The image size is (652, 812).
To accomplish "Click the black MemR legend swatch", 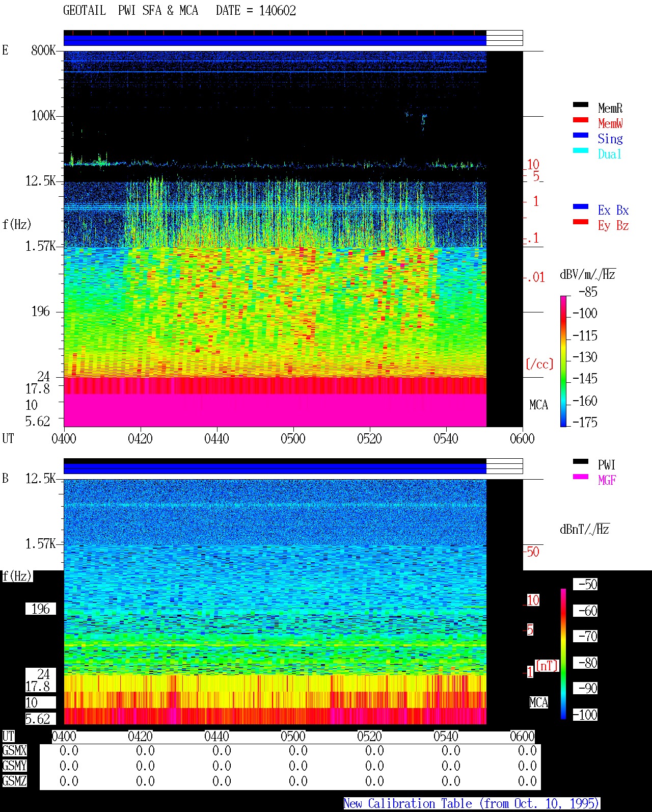I will coord(581,104).
